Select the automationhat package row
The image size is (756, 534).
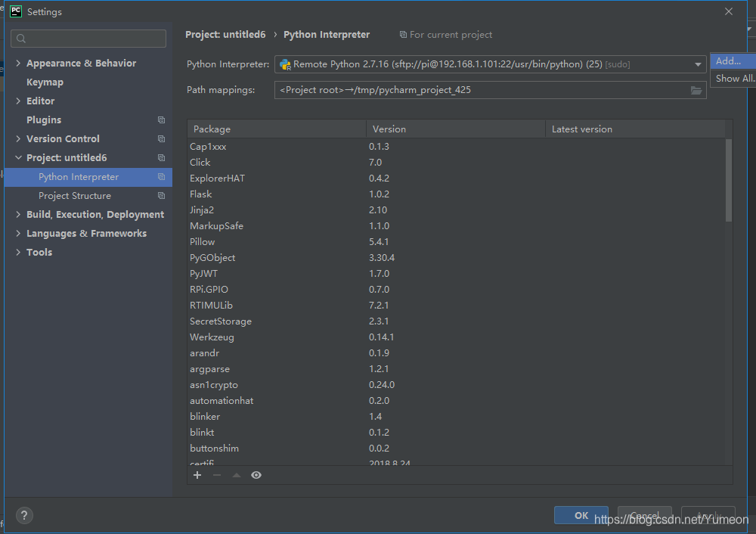point(456,402)
